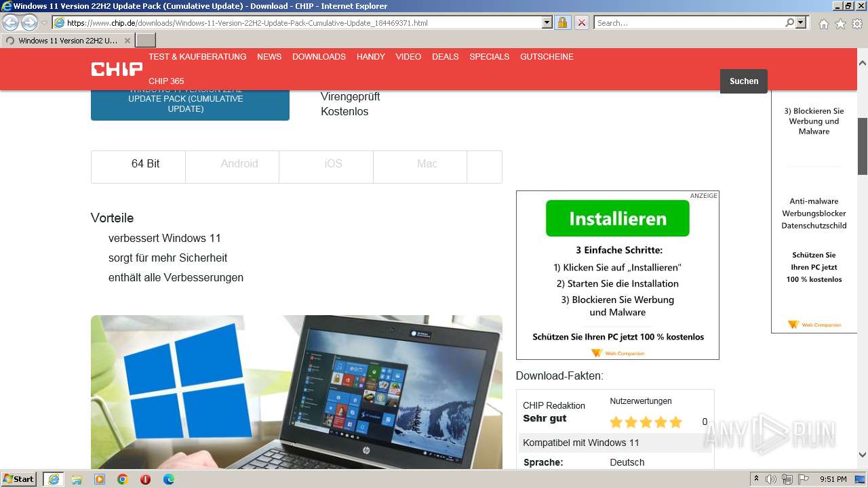
Task: Click the taskbar clock 9:51 PM
Action: (833, 479)
